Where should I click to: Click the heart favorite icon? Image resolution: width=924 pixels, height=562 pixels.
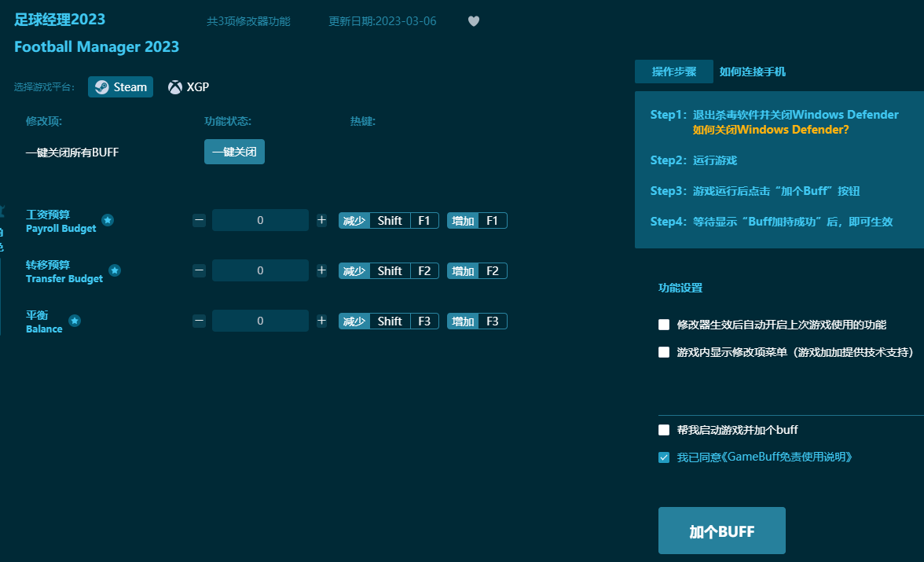tap(474, 21)
